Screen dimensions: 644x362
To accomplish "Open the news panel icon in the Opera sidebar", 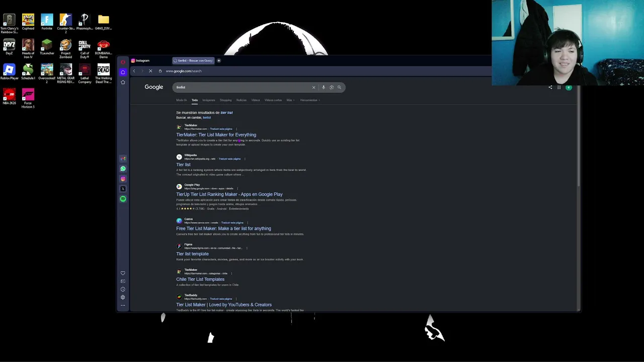I will coord(123,282).
